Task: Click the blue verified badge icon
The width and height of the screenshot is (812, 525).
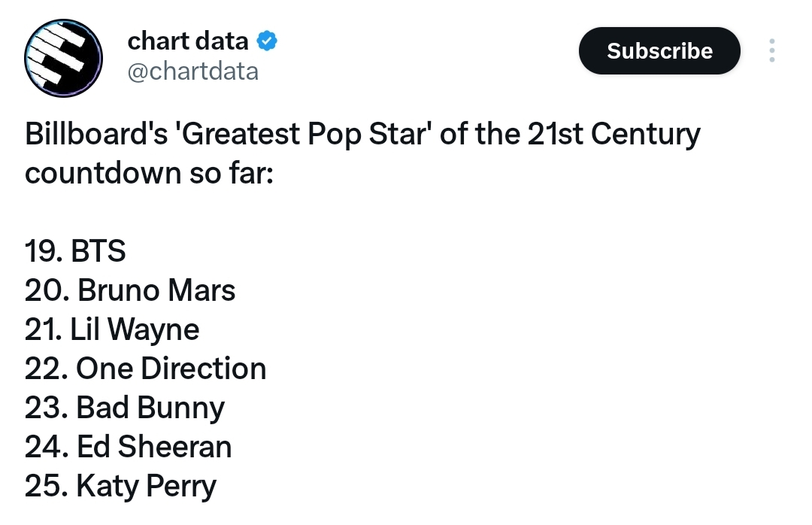Action: [267, 41]
